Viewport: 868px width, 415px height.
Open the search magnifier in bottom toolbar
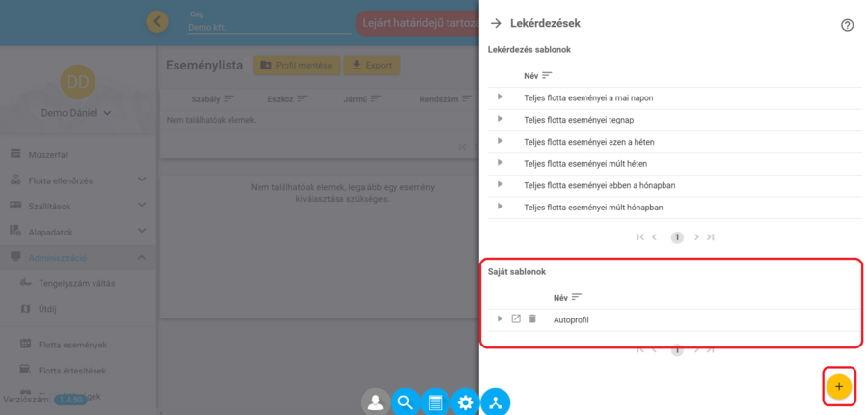click(x=405, y=402)
